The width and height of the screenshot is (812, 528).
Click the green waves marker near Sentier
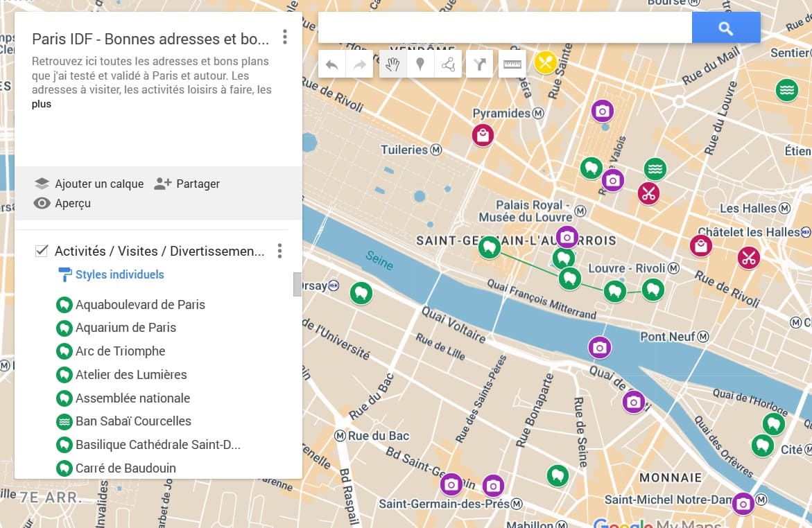point(786,90)
